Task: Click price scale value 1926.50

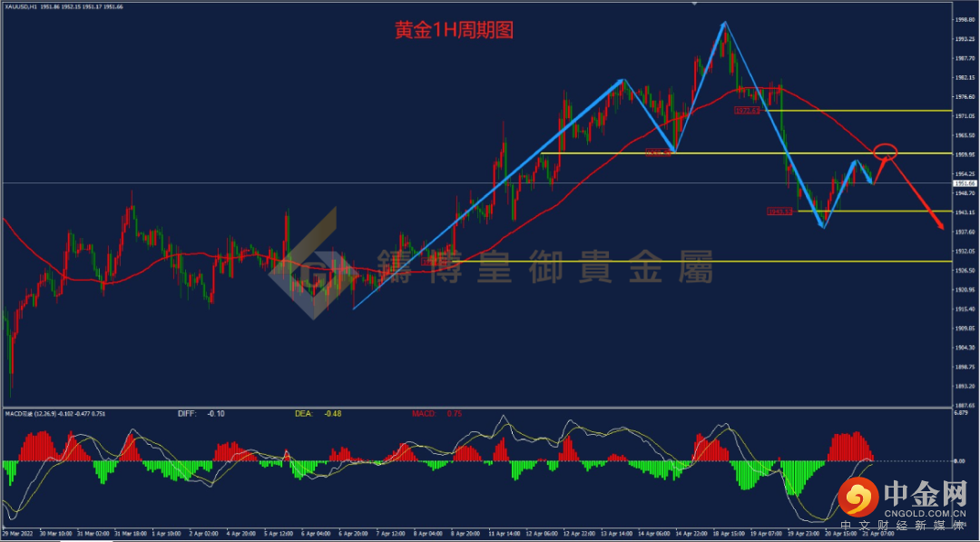Action: click(x=966, y=271)
